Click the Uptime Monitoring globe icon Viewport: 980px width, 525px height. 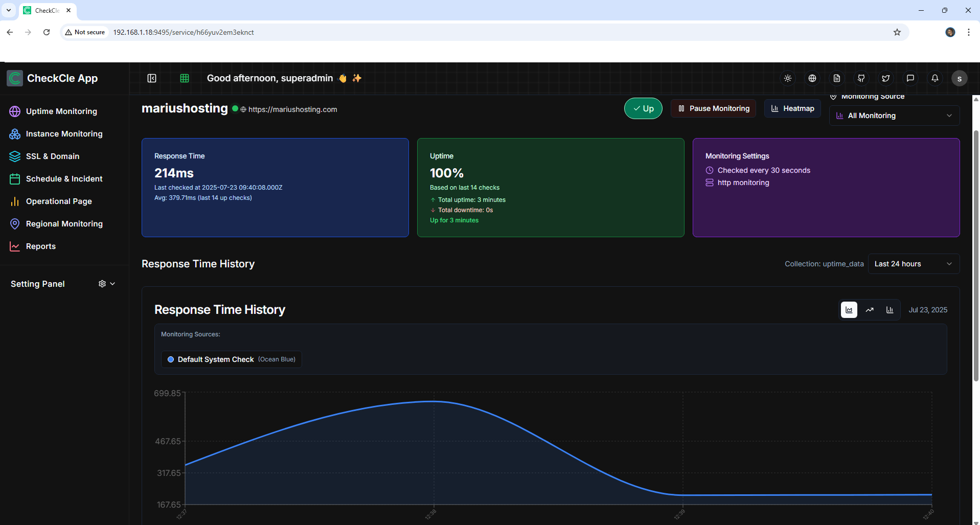point(15,111)
